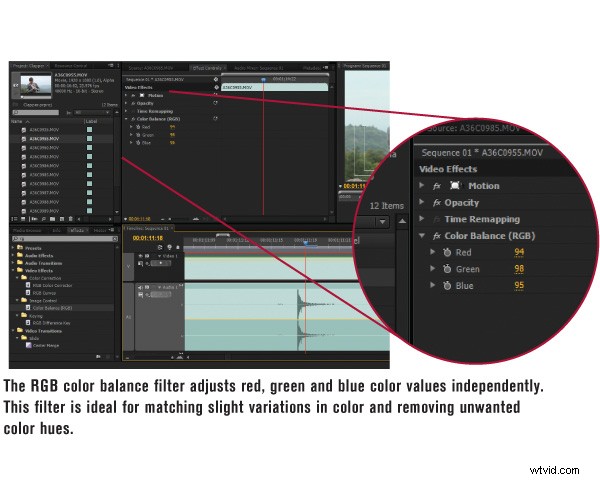The width and height of the screenshot is (600, 480).
Task: Click the Effects panel search box
Action: click(65, 239)
